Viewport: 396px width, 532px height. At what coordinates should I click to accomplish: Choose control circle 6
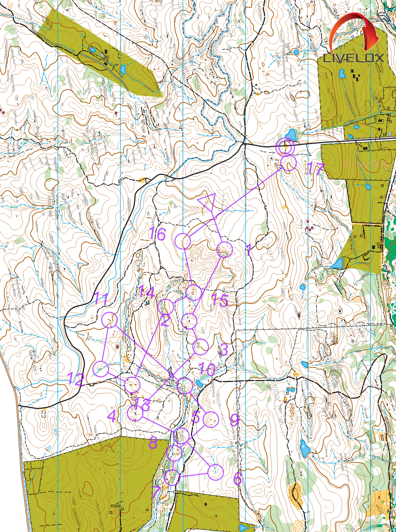click(x=215, y=472)
